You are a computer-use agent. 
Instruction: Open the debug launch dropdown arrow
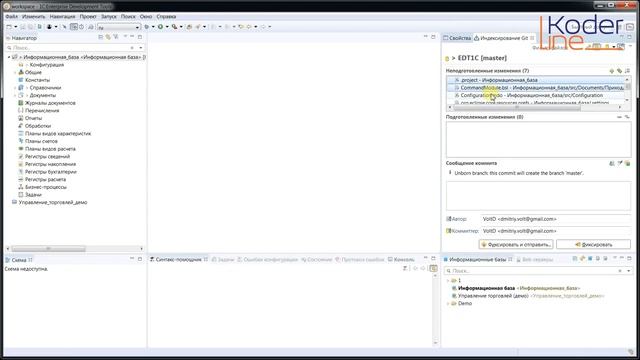pyautogui.click(x=153, y=27)
